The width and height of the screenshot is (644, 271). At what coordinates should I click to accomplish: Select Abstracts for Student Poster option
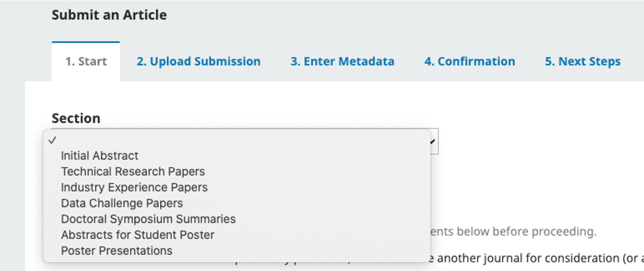pos(137,235)
